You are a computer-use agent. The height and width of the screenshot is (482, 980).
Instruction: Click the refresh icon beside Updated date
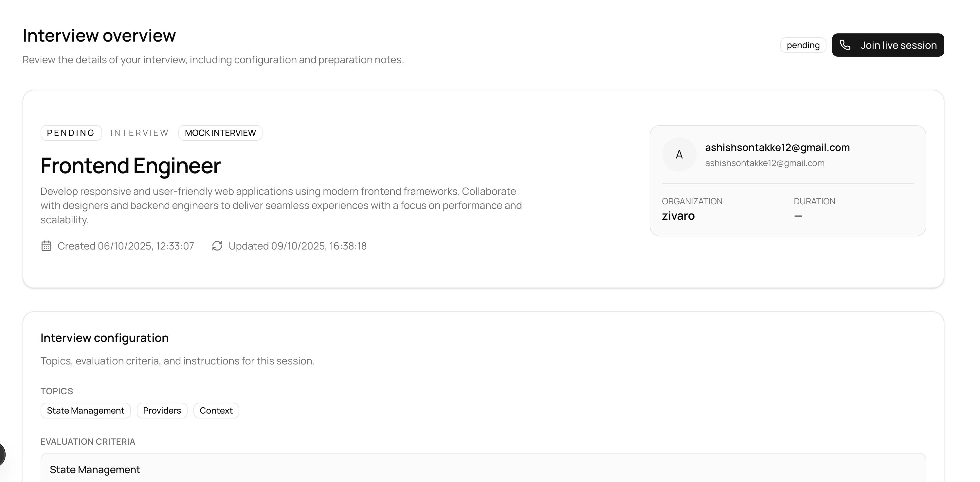coord(217,246)
